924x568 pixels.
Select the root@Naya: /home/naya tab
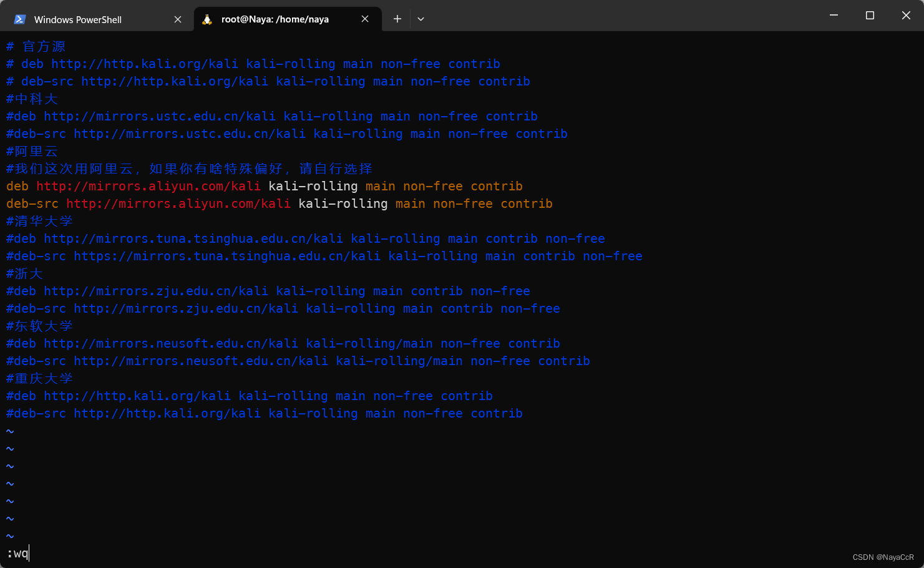[x=288, y=19]
